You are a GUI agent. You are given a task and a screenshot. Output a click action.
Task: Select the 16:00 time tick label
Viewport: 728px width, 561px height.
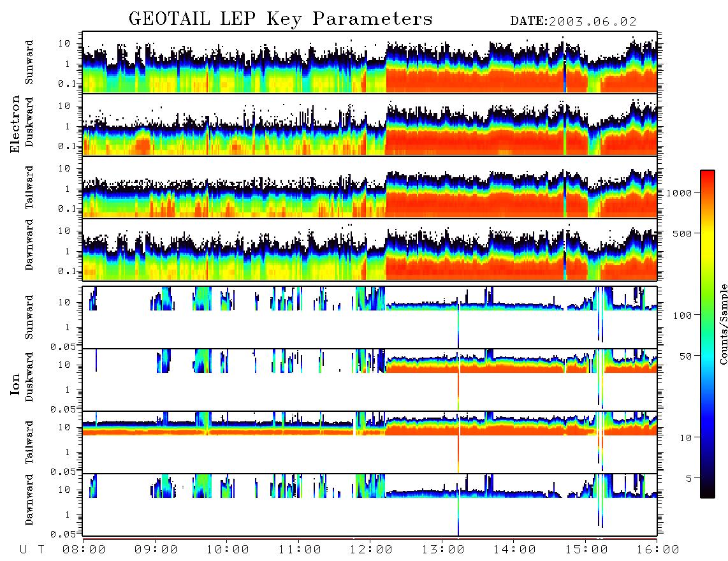click(657, 550)
